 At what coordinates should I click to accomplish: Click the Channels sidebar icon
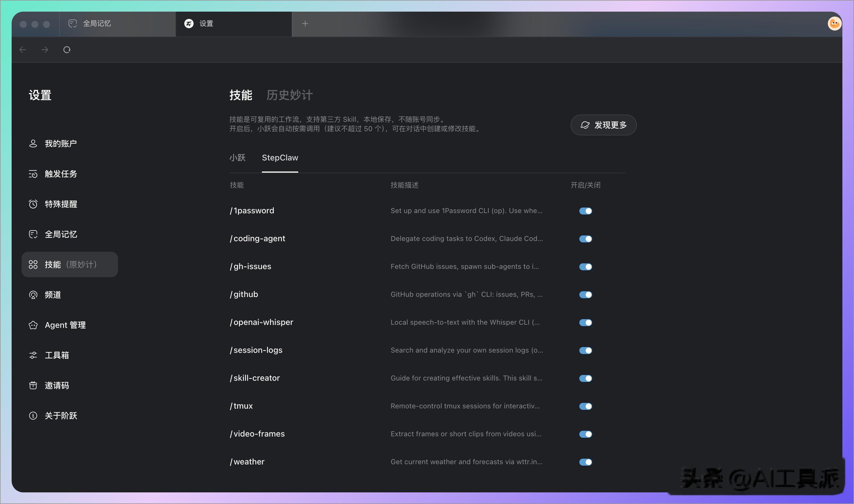(33, 295)
